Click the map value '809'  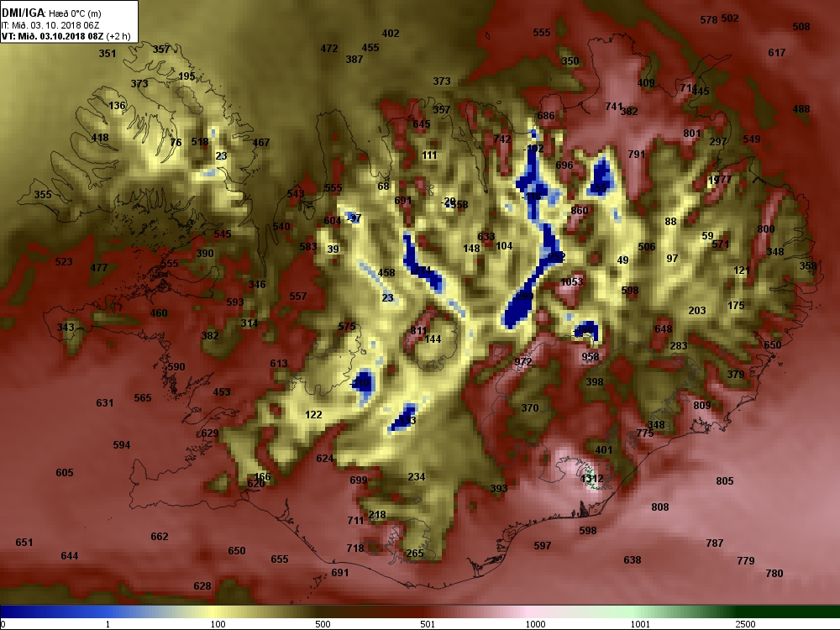pyautogui.click(x=701, y=405)
